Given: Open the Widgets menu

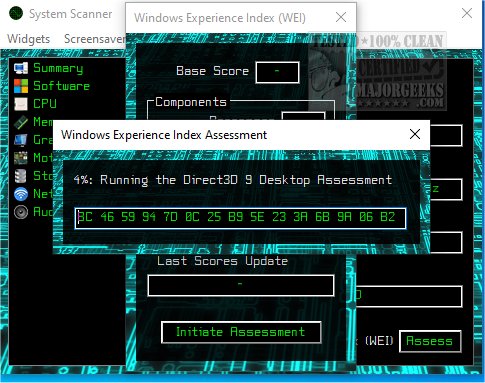Looking at the screenshot, I should pyautogui.click(x=29, y=39).
